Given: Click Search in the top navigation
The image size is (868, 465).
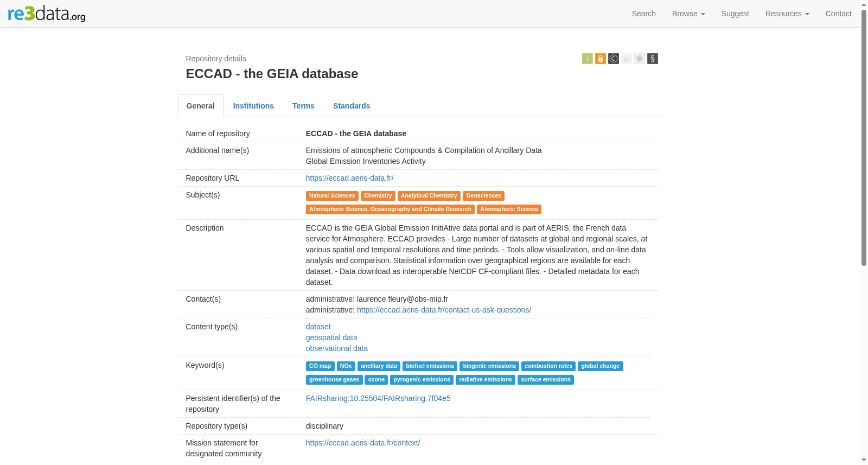Looking at the screenshot, I should (643, 14).
